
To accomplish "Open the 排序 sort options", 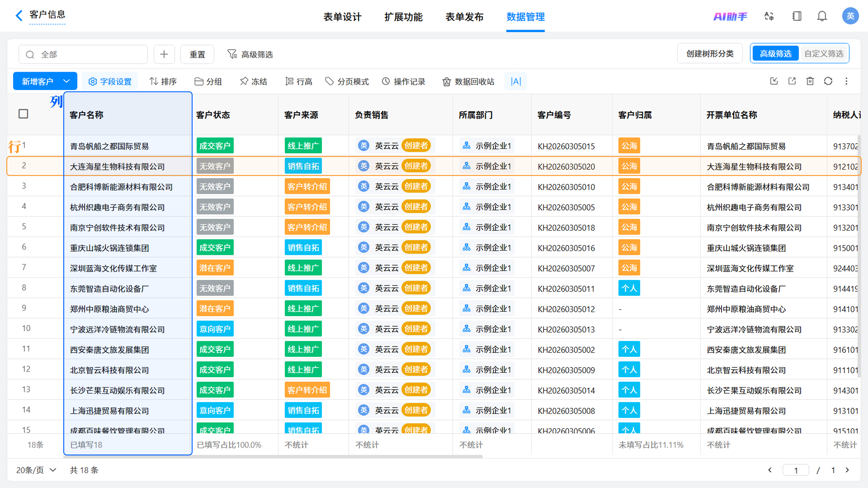I will (x=163, y=81).
